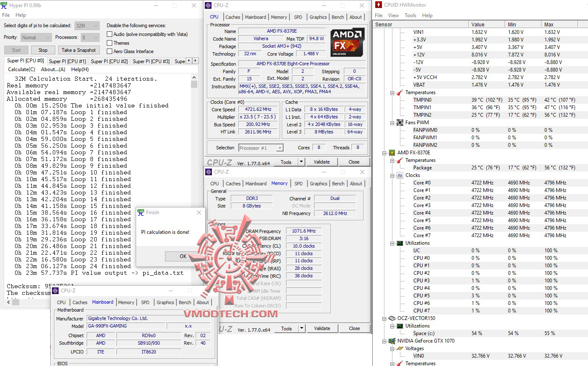Collapse the Clocks node in HWMonitor
This screenshot has width=588, height=366.
(392, 176)
